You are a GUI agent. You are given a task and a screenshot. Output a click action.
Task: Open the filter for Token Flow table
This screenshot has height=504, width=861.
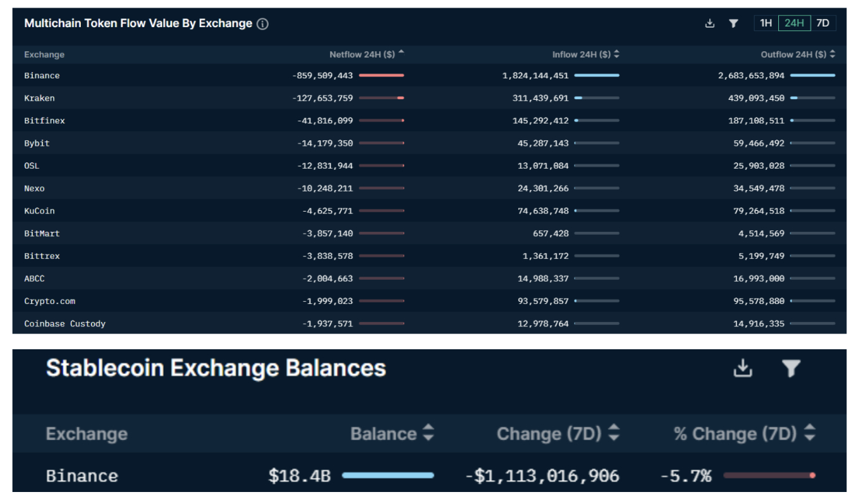pos(733,23)
